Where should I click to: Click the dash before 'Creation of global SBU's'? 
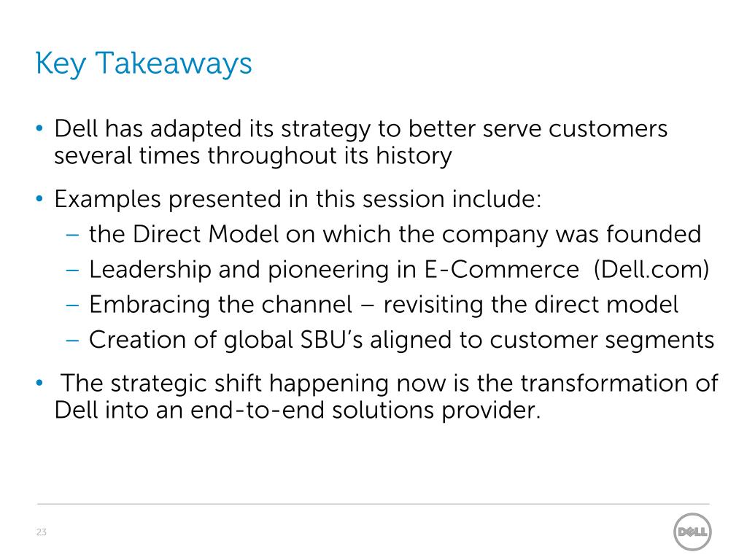point(72,341)
